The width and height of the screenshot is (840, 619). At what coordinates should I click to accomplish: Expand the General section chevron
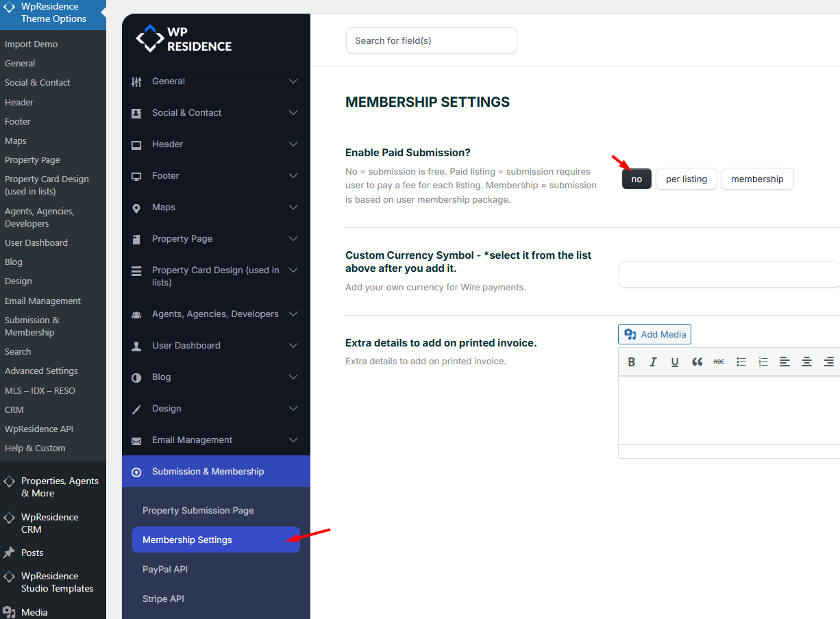coord(293,81)
